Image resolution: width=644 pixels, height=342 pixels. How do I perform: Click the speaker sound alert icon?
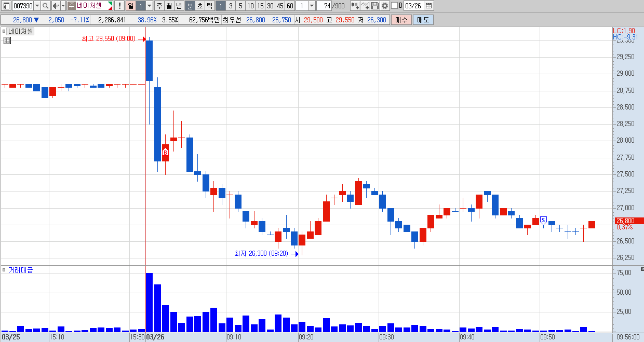[x=56, y=6]
